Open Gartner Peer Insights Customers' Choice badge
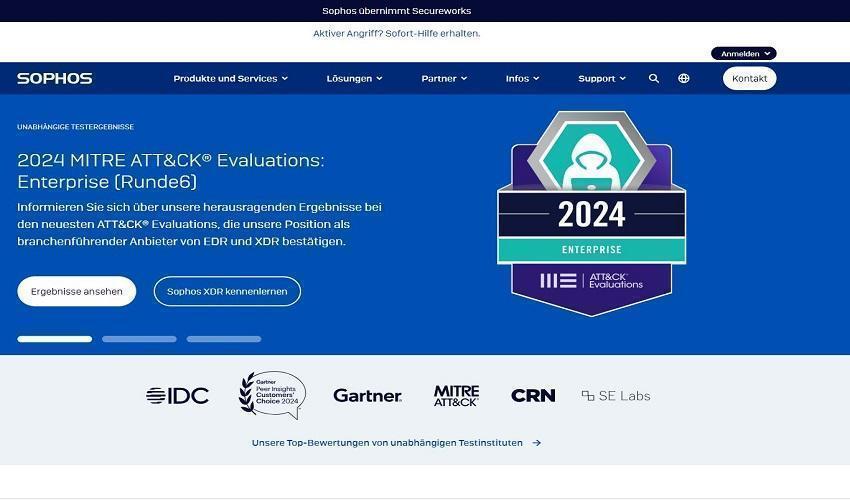This screenshot has width=850, height=500. [x=272, y=395]
